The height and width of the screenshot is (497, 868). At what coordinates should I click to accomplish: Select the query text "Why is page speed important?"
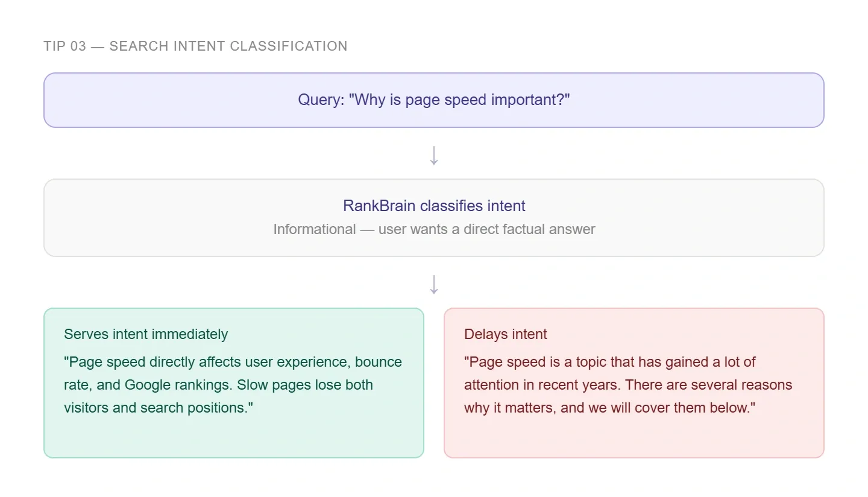click(x=459, y=100)
